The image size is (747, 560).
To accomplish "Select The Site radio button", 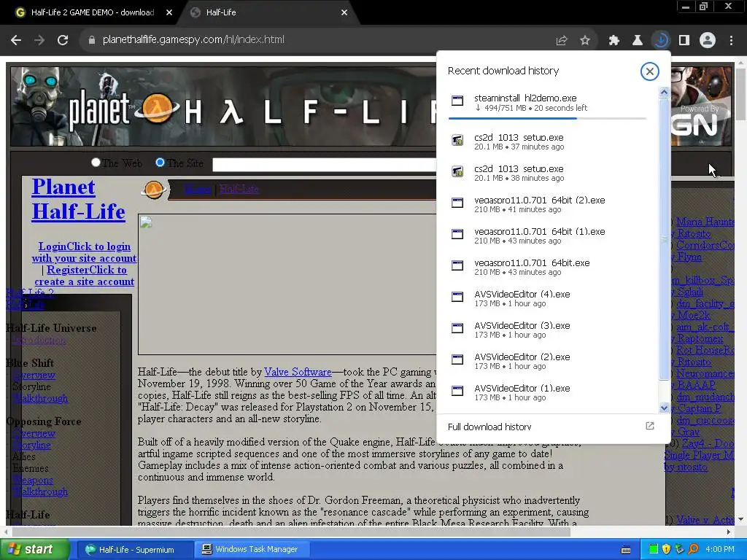I will point(160,163).
